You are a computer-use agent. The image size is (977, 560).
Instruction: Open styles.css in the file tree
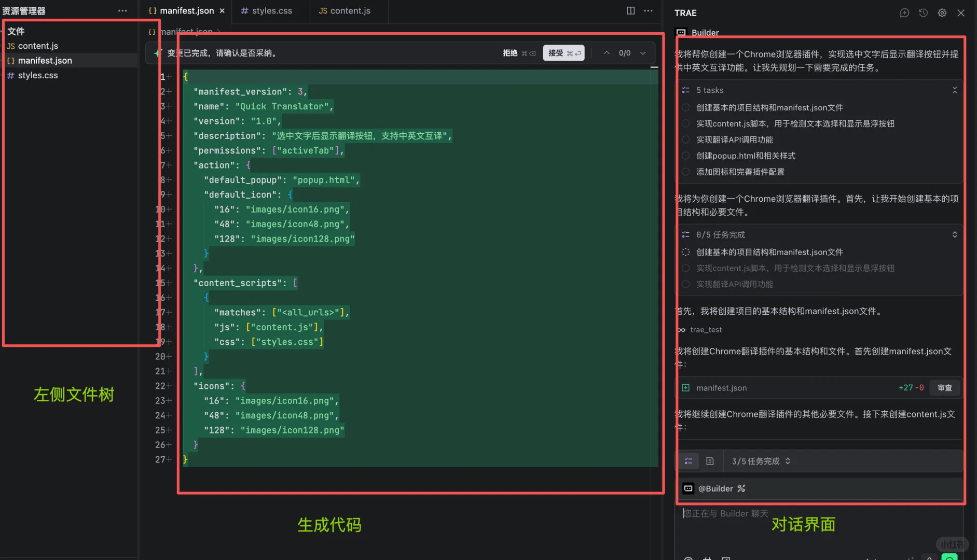[x=38, y=75]
